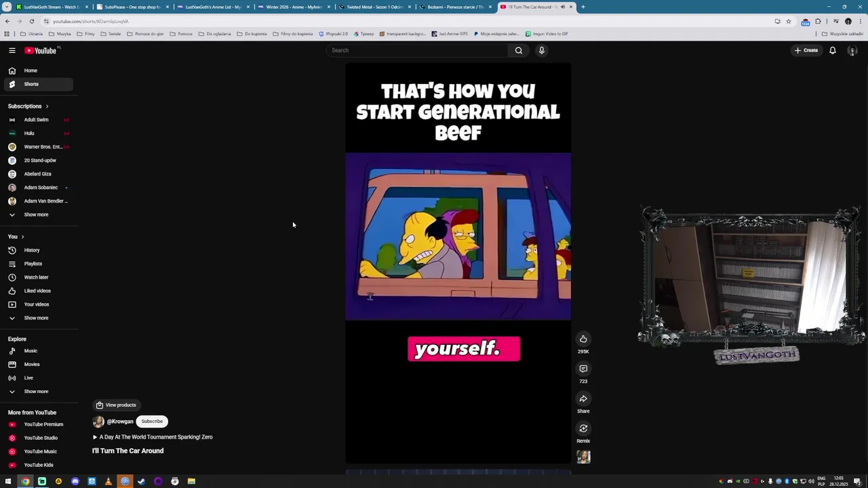Image resolution: width=868 pixels, height=488 pixels.
Task: Click View products button
Action: coord(116,405)
